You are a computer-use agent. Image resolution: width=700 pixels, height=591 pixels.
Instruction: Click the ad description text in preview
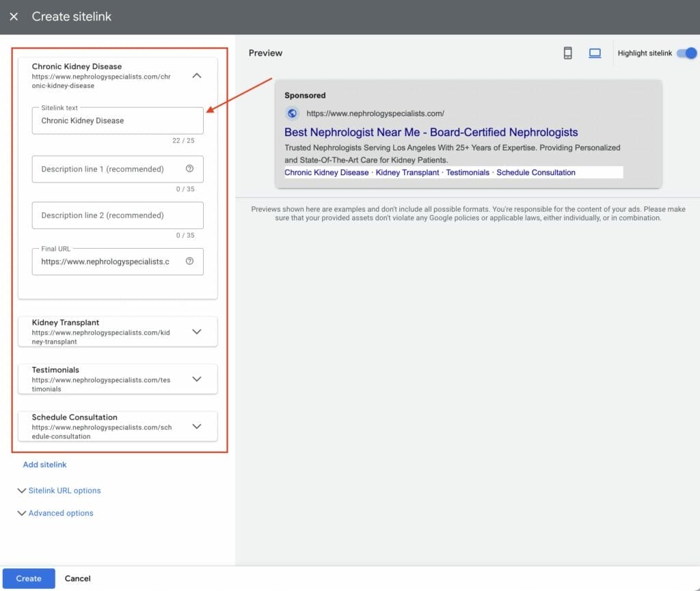point(453,154)
